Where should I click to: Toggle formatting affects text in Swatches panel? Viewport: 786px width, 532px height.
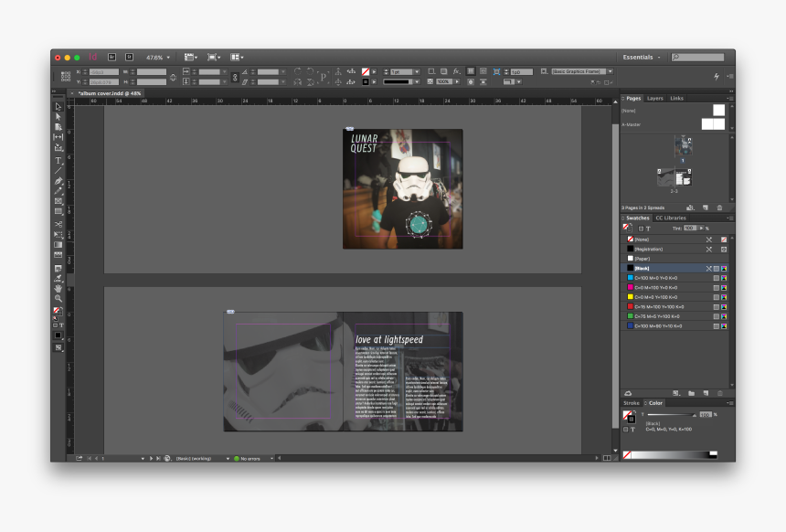[x=648, y=229]
